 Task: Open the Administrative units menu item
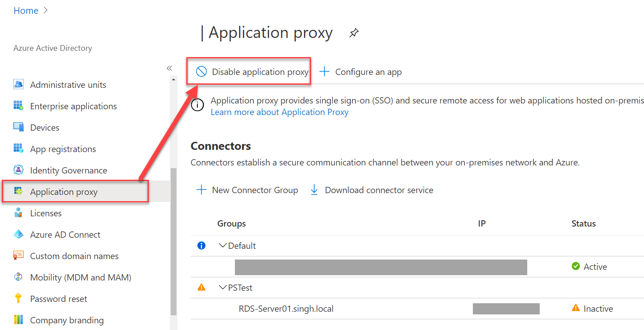68,85
